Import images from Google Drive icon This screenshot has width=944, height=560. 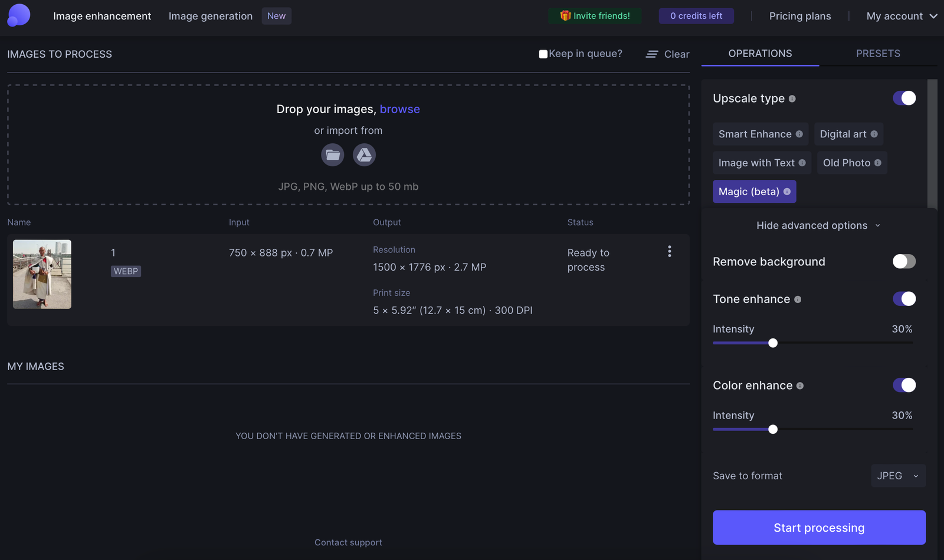coord(364,155)
